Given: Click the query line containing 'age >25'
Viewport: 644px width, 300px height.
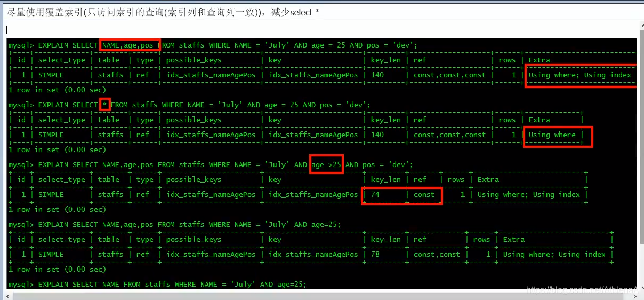Looking at the screenshot, I should [x=211, y=165].
